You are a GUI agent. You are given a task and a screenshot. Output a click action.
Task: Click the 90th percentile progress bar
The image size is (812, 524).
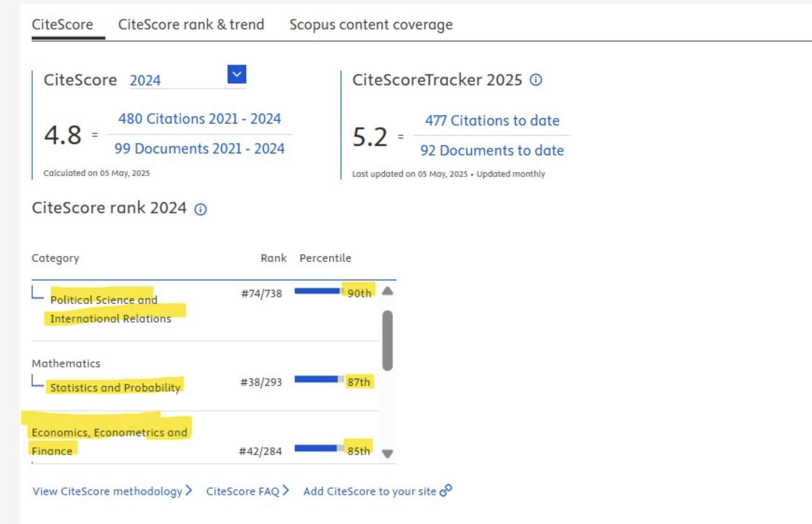tap(319, 291)
